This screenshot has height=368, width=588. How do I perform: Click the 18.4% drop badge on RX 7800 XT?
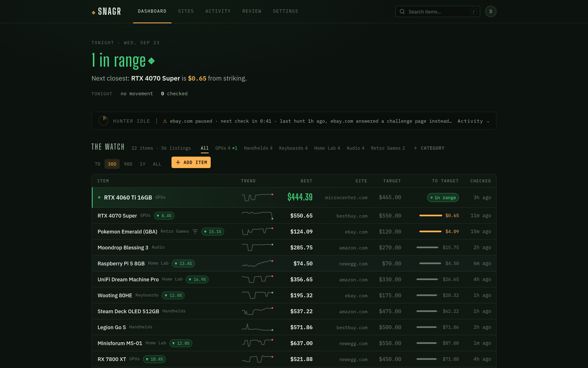(x=154, y=359)
